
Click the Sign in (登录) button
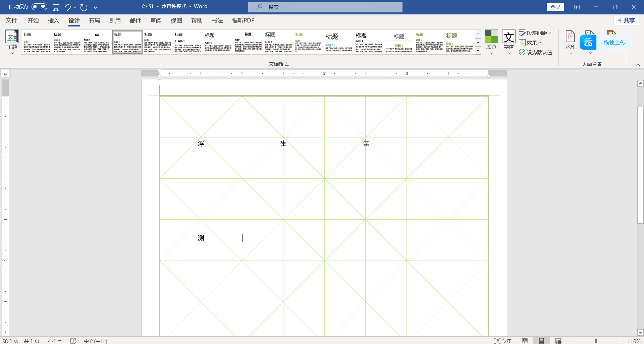pyautogui.click(x=555, y=7)
